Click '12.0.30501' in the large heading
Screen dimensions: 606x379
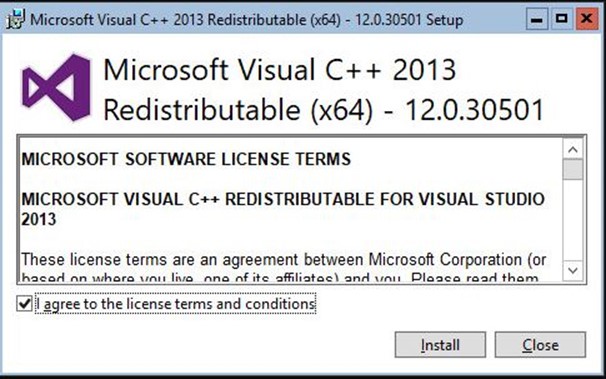474,110
